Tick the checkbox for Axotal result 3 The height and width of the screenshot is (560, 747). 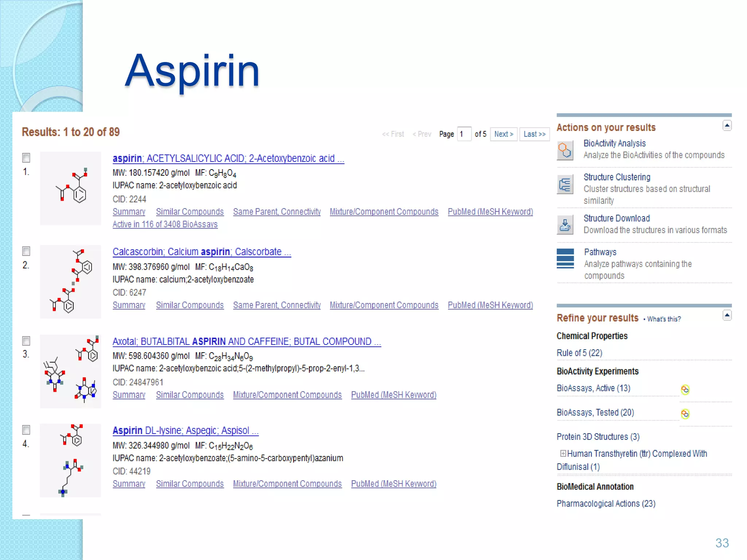click(x=26, y=341)
